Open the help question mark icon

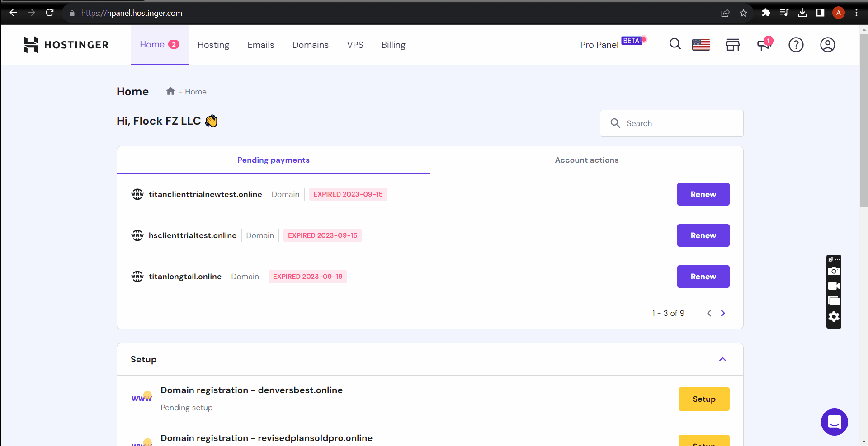click(796, 45)
